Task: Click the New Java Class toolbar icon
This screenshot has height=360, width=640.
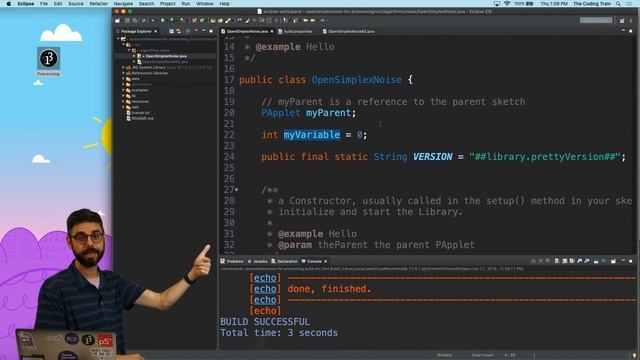Action: [x=202, y=20]
